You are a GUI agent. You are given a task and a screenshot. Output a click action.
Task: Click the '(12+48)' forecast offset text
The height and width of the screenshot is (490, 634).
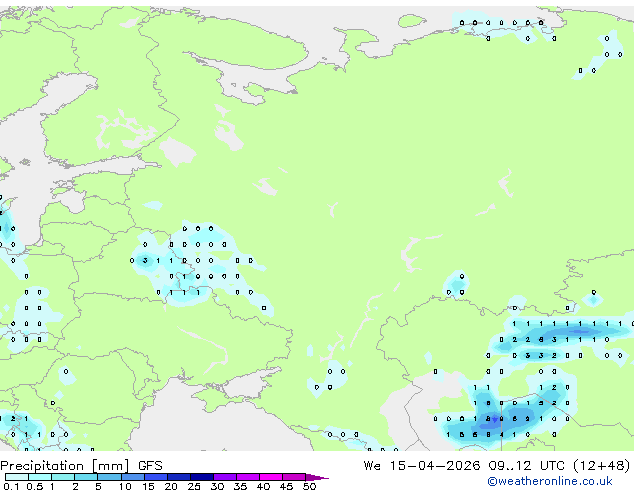[x=602, y=466]
